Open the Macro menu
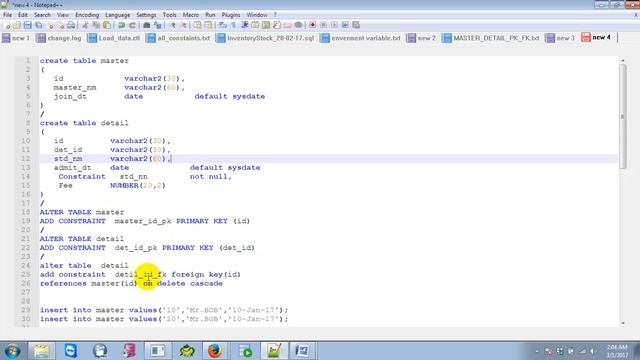The image size is (640, 360). [191, 15]
